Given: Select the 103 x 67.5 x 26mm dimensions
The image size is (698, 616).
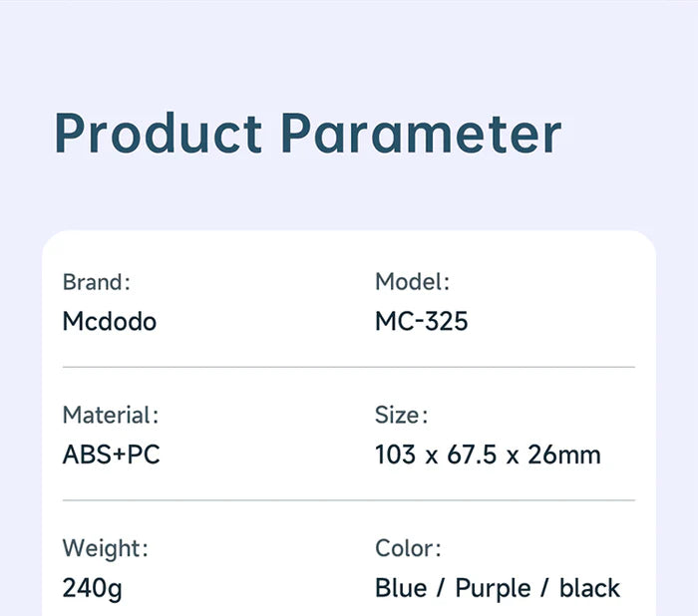Looking at the screenshot, I should pyautogui.click(x=488, y=456).
